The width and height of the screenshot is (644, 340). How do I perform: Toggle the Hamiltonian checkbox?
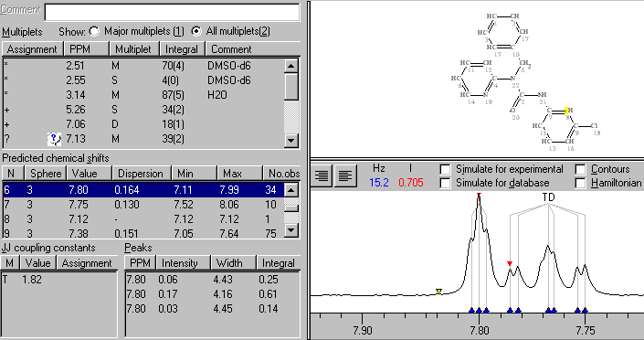[580, 183]
